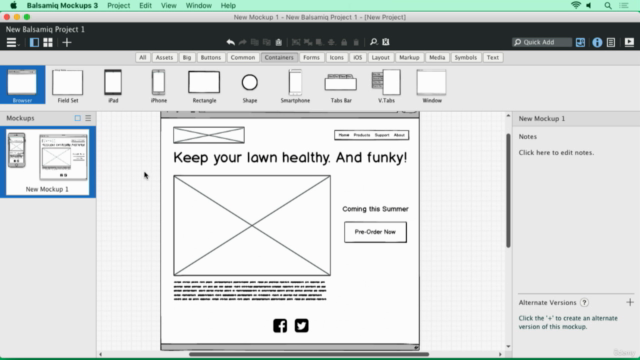
Task: Click the Lock icon in toolbar
Action: coord(344,42)
